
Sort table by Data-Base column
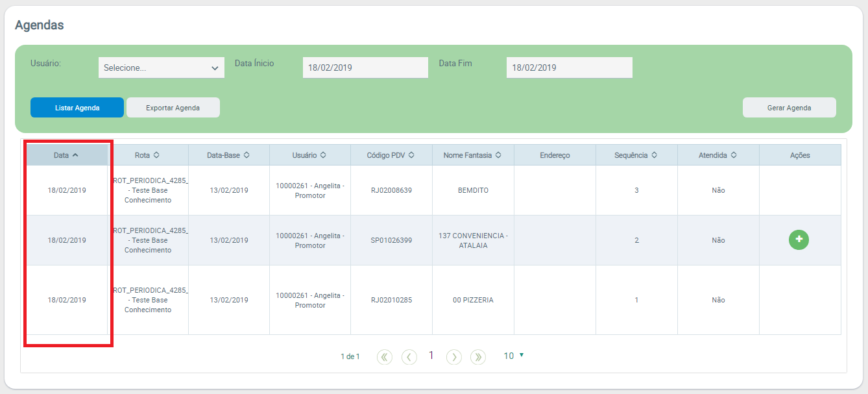pos(228,155)
